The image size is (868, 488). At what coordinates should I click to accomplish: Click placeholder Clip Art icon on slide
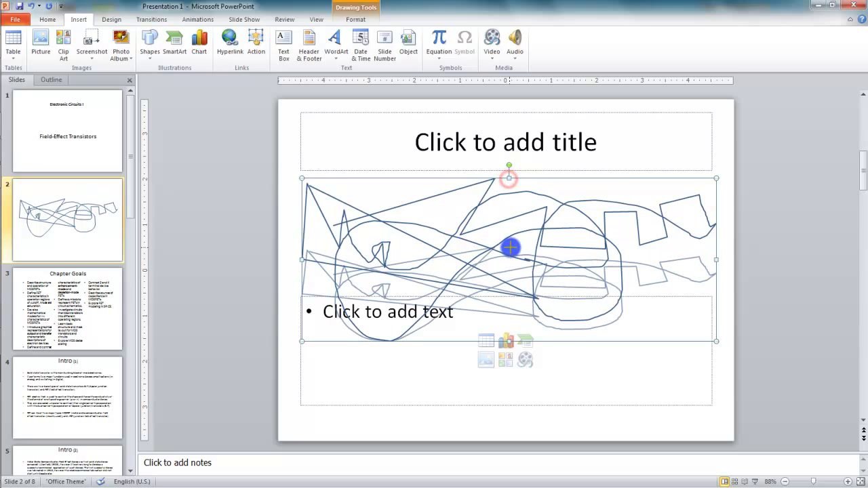tap(506, 360)
